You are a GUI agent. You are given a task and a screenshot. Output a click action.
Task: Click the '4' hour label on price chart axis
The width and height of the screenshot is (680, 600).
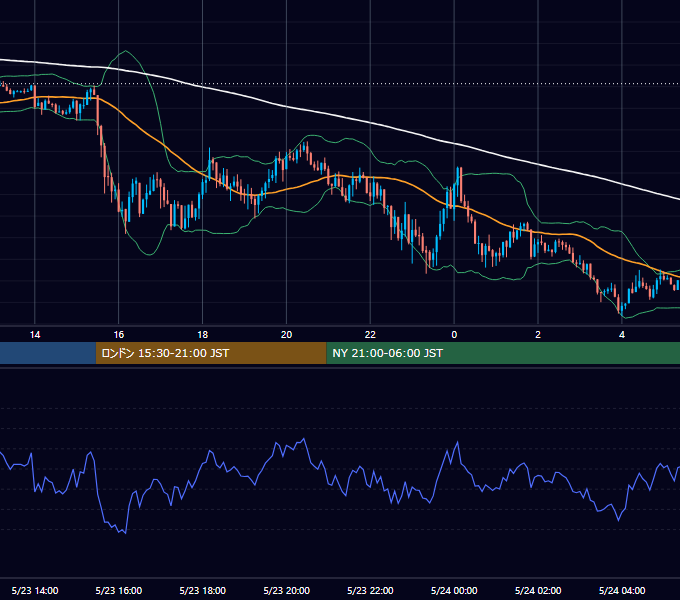pos(622,335)
